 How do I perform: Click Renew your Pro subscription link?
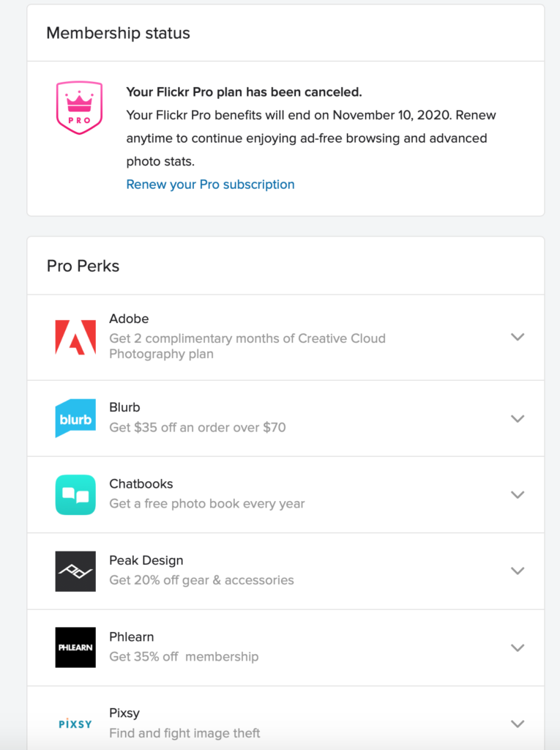click(210, 185)
